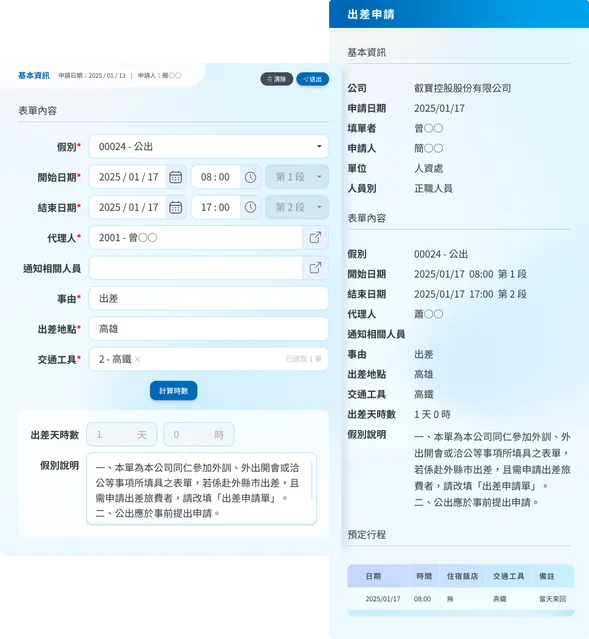The image size is (589, 639).
Task: Click 申請日期：2025/01/13 in form header
Action: click(x=92, y=75)
